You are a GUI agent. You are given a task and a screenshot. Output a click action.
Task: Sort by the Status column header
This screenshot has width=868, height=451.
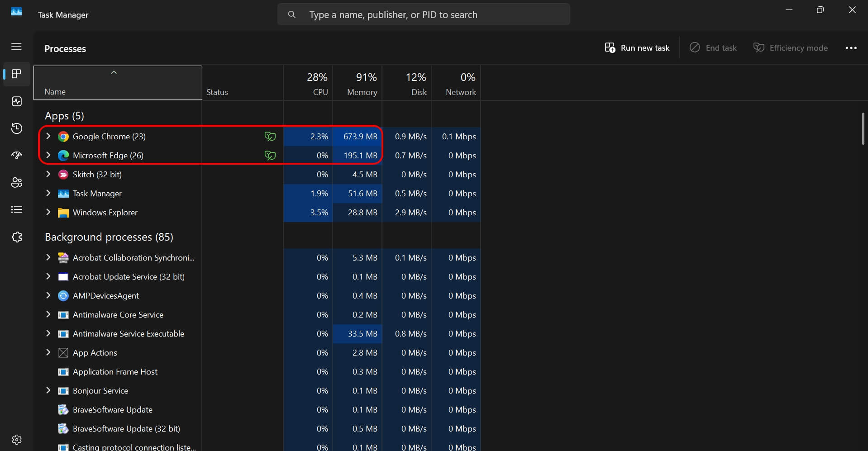[x=243, y=83]
